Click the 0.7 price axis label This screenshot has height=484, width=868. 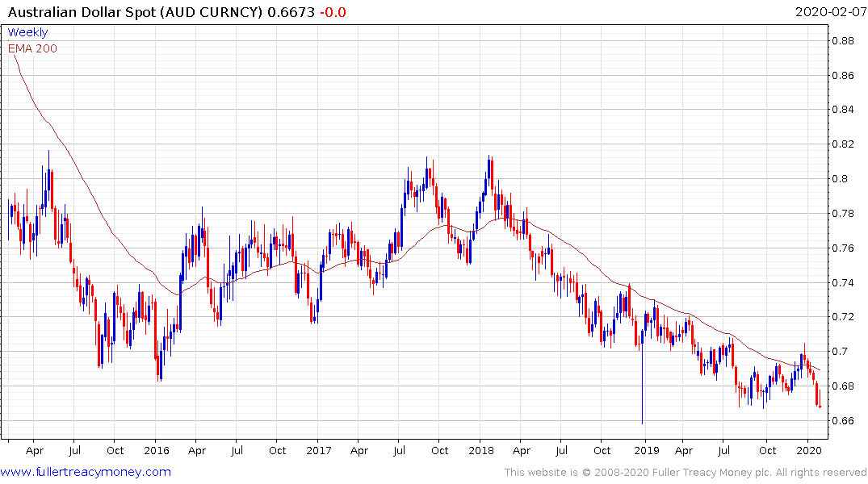pyautogui.click(x=840, y=352)
